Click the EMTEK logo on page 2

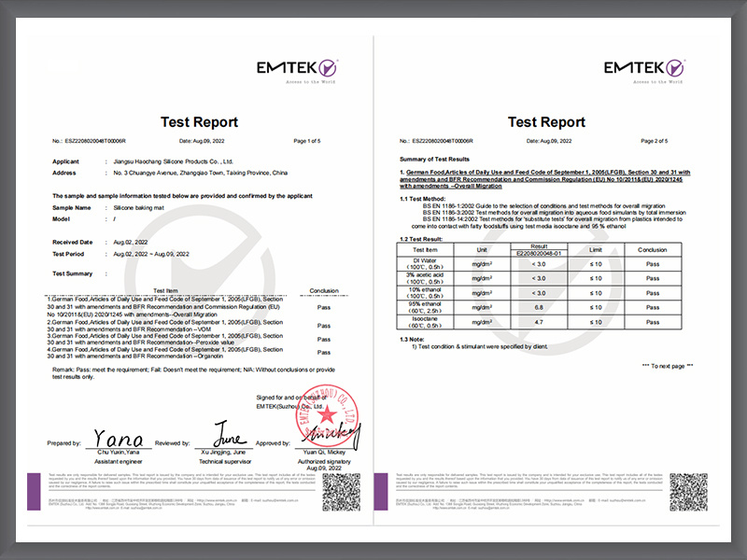[x=644, y=70]
